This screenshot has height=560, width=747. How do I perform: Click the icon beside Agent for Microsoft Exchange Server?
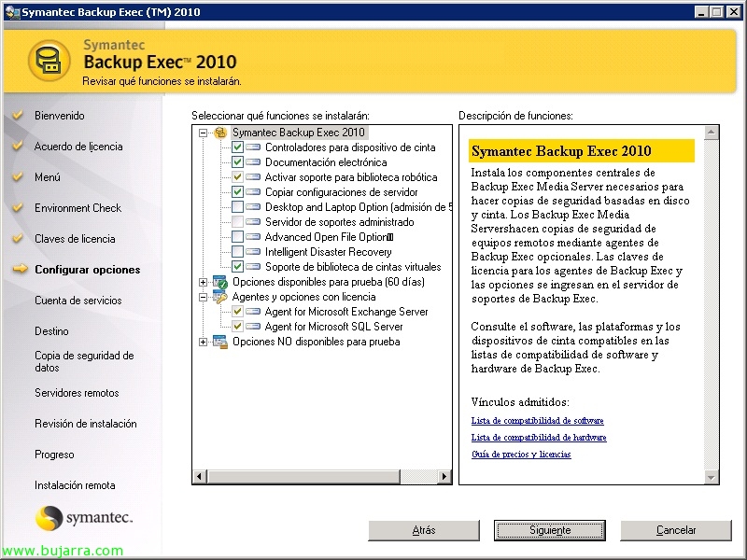coord(253,312)
